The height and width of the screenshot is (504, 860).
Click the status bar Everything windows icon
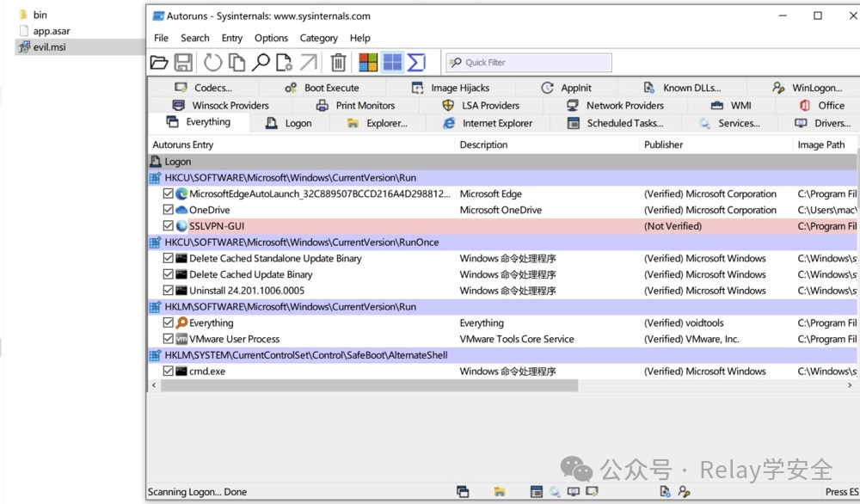463,492
